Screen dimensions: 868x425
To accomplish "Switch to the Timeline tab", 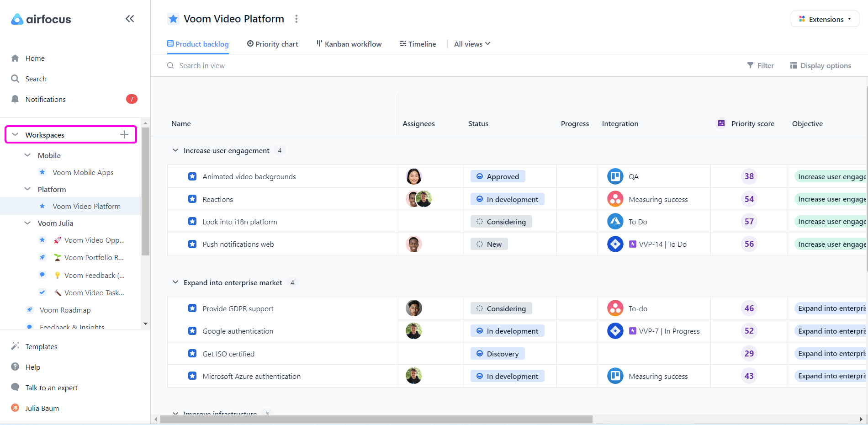I will 418,44.
